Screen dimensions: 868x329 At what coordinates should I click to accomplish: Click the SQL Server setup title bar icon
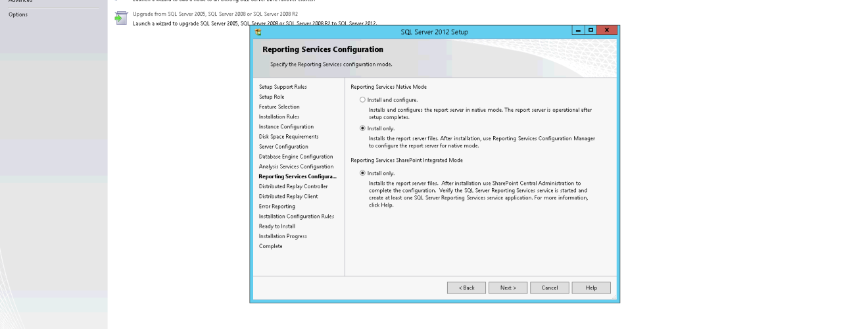pos(258,32)
